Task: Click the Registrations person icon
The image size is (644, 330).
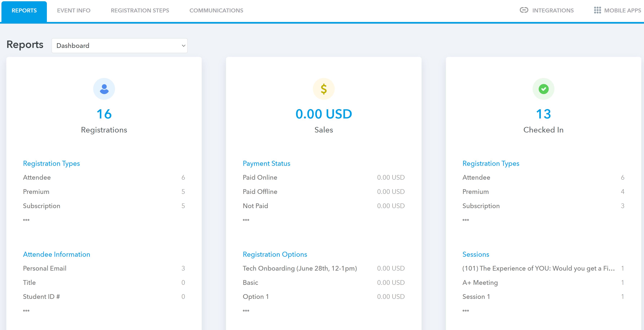Action: tap(104, 89)
